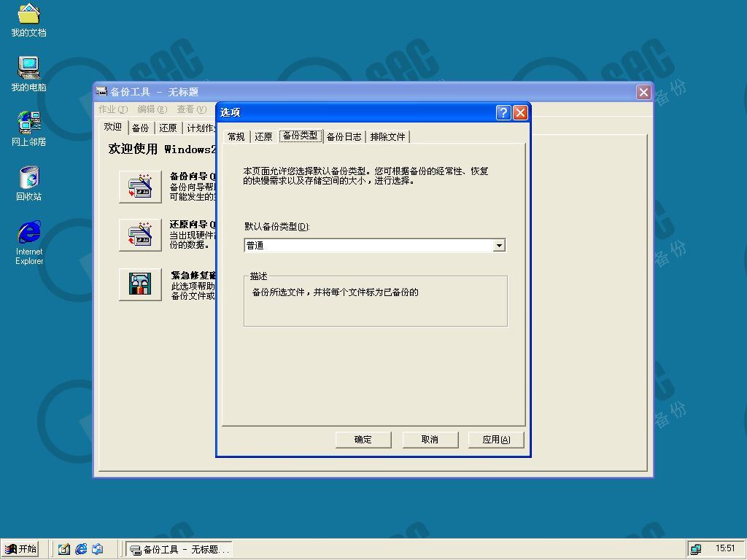Close the 选项 dialog with X

tap(520, 112)
